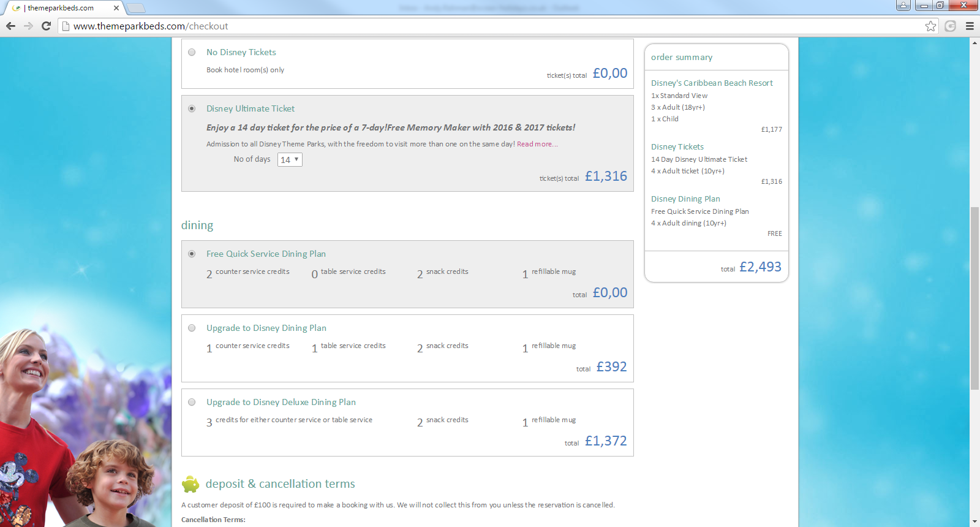This screenshot has height=527, width=980.
Task: Click the green piggy bank deposit icon
Action: point(190,484)
